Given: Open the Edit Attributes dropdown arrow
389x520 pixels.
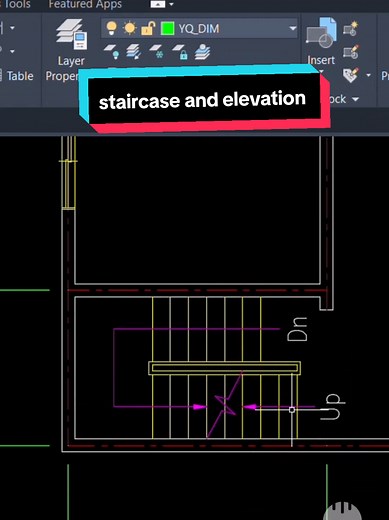Looking at the screenshot, I should pyautogui.click(x=368, y=75).
